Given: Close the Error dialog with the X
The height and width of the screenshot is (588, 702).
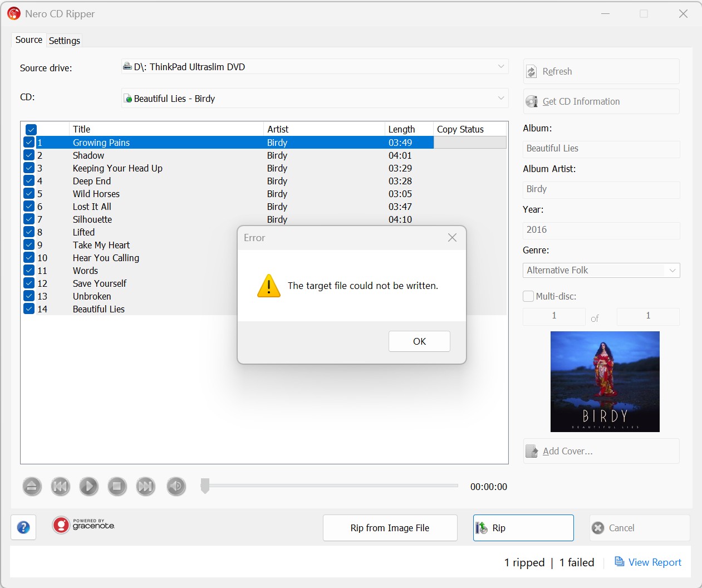Looking at the screenshot, I should click(452, 238).
